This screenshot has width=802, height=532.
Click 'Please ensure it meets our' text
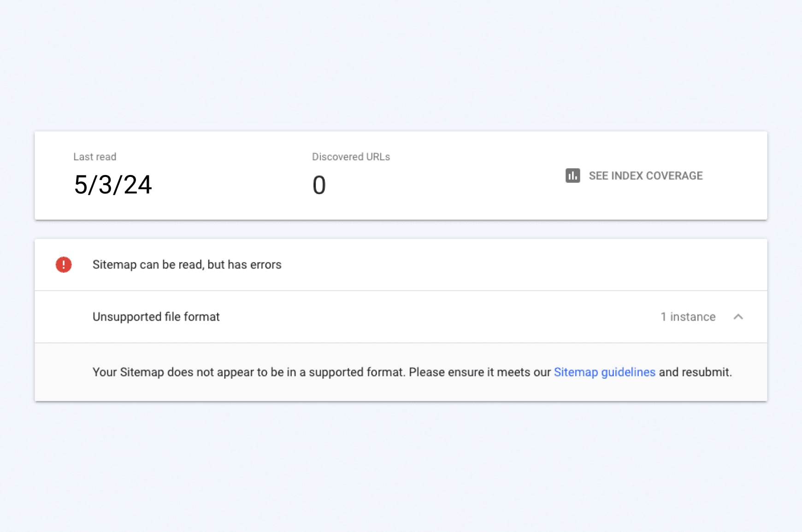tap(479, 372)
